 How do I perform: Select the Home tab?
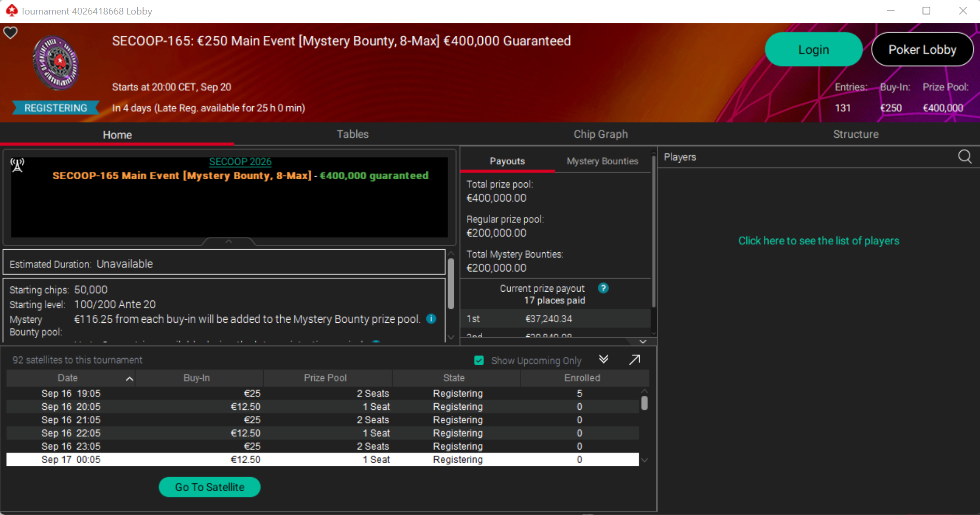[117, 135]
